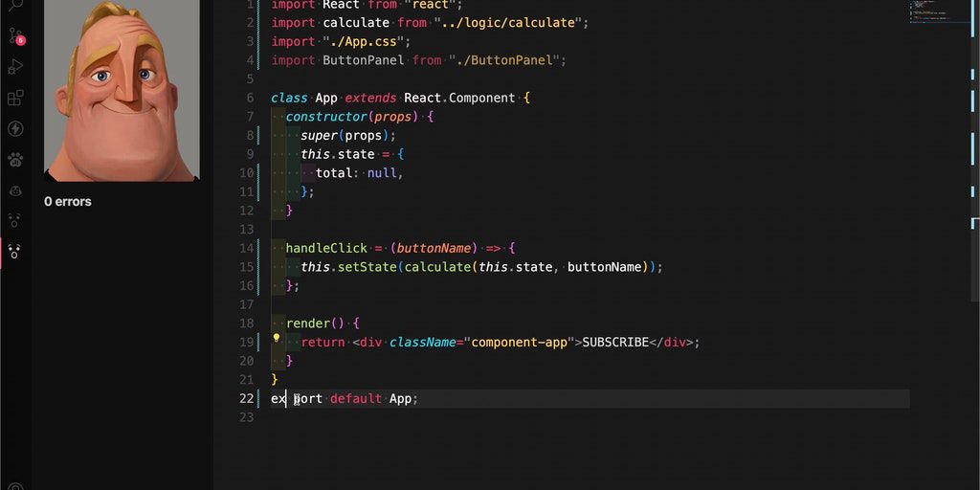Click "App" in the export line
The width and height of the screenshot is (980, 490).
[x=400, y=398]
